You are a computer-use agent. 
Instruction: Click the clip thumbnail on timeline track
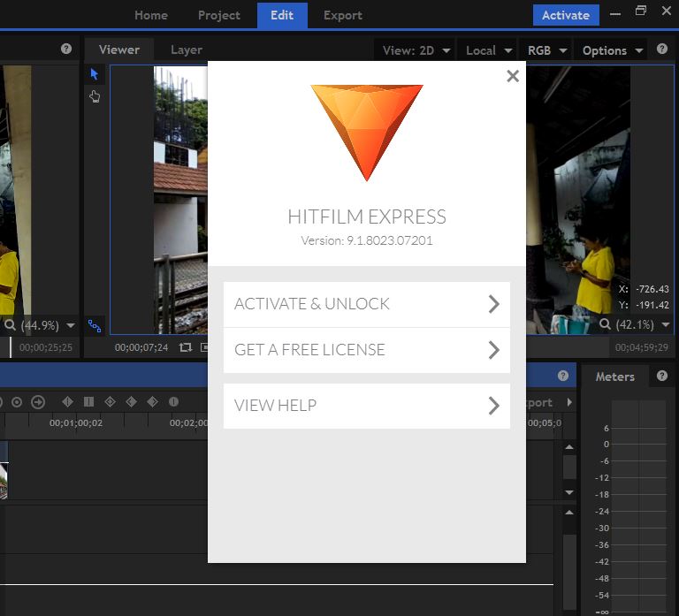(x=4, y=481)
